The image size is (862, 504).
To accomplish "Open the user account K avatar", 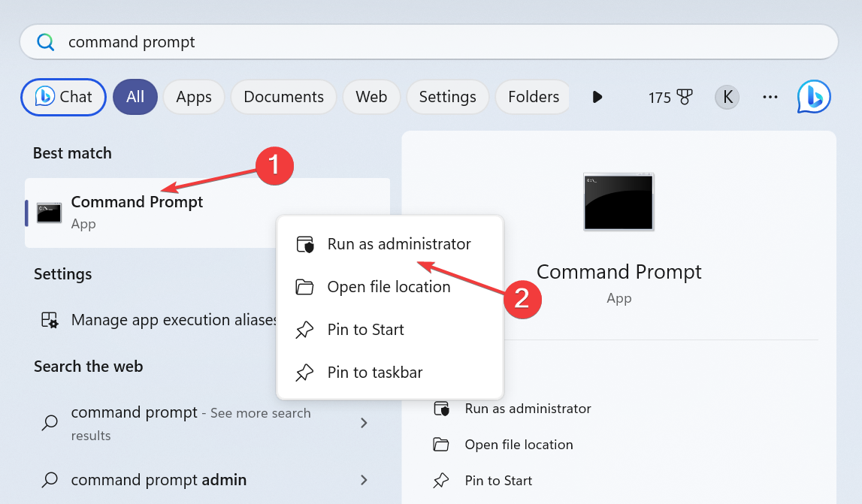I will coord(726,97).
